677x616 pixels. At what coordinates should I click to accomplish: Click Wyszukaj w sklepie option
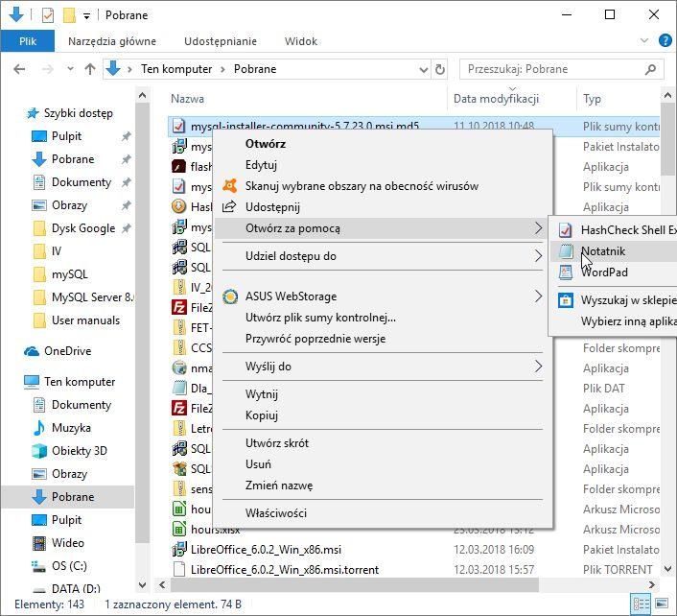tap(614, 299)
